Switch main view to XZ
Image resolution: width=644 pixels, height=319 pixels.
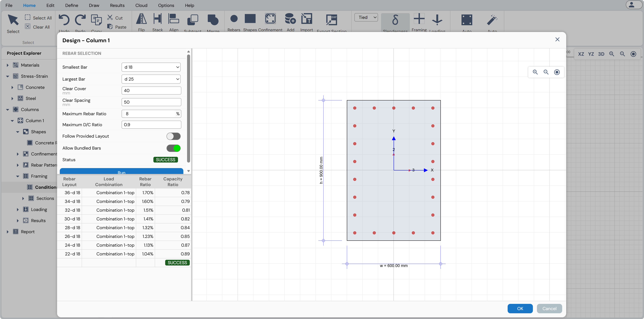coord(581,54)
